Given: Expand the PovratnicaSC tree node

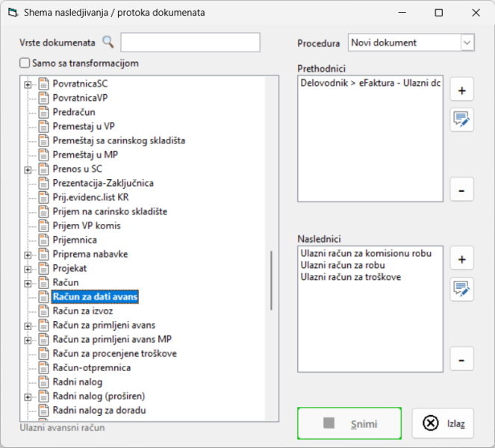Looking at the screenshot, I should click(x=28, y=84).
